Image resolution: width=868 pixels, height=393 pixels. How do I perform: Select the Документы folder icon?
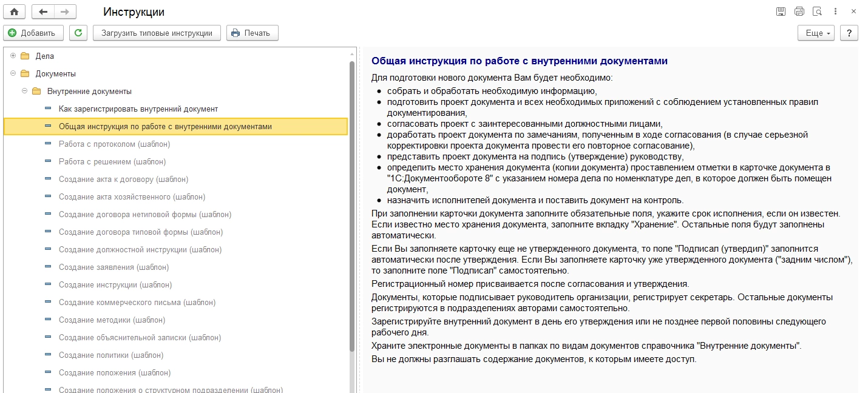click(25, 73)
